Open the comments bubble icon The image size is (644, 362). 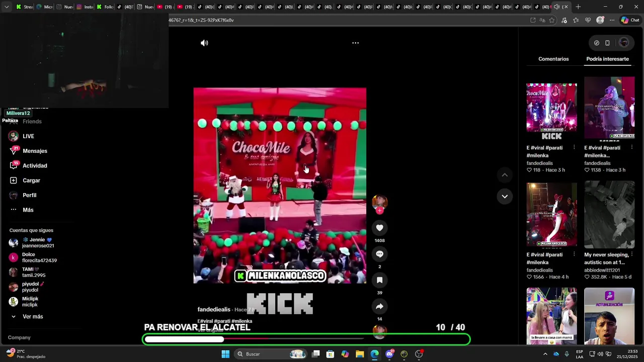[380, 254]
